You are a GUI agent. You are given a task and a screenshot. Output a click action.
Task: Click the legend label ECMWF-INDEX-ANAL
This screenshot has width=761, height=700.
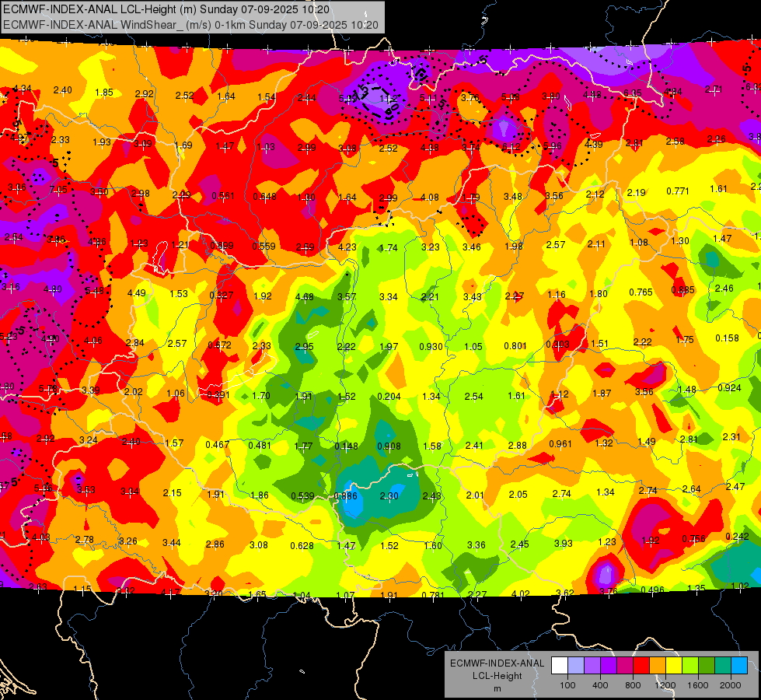[x=497, y=663]
